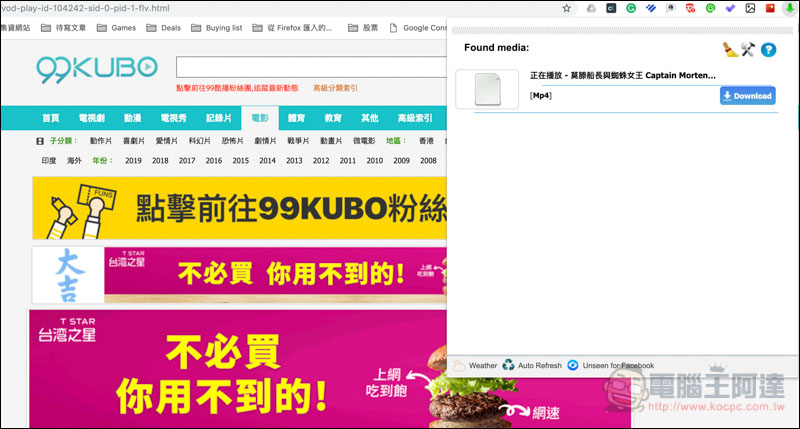Open the 股票 bookmark folder
This screenshot has height=429, width=800.
[x=363, y=28]
